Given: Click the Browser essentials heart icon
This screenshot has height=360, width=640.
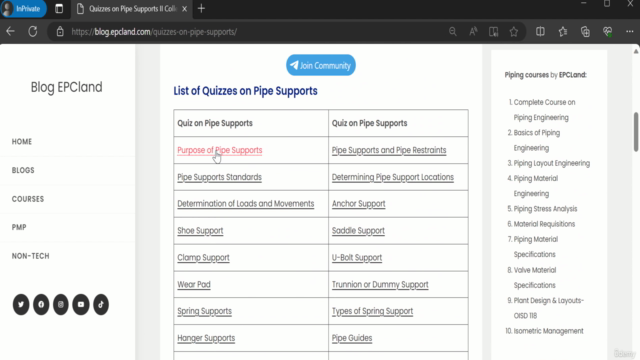Looking at the screenshot, I should coord(607,31).
